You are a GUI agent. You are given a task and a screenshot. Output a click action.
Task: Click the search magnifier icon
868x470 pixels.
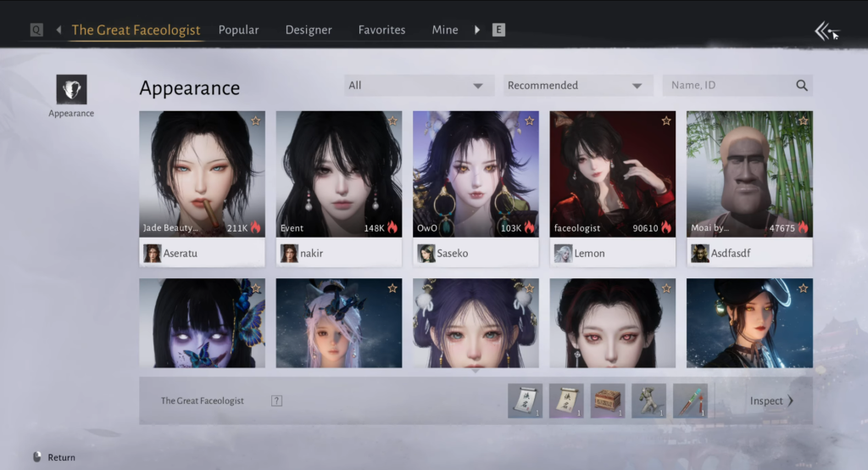[x=802, y=86]
